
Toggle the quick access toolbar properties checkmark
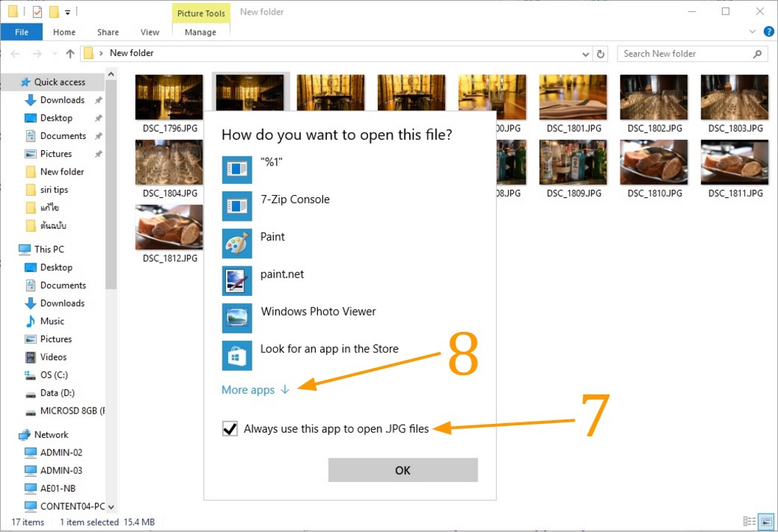point(38,11)
